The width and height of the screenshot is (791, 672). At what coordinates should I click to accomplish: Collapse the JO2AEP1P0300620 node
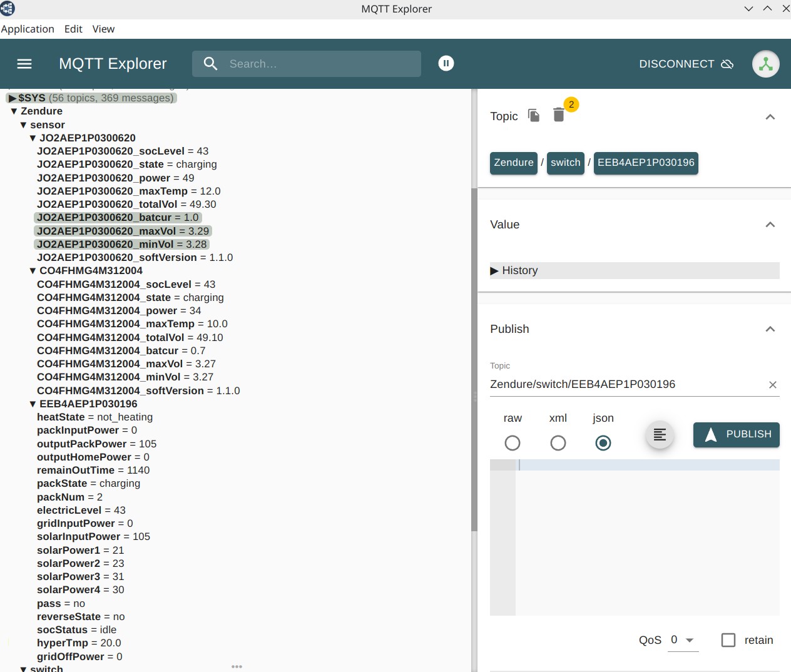(33, 138)
